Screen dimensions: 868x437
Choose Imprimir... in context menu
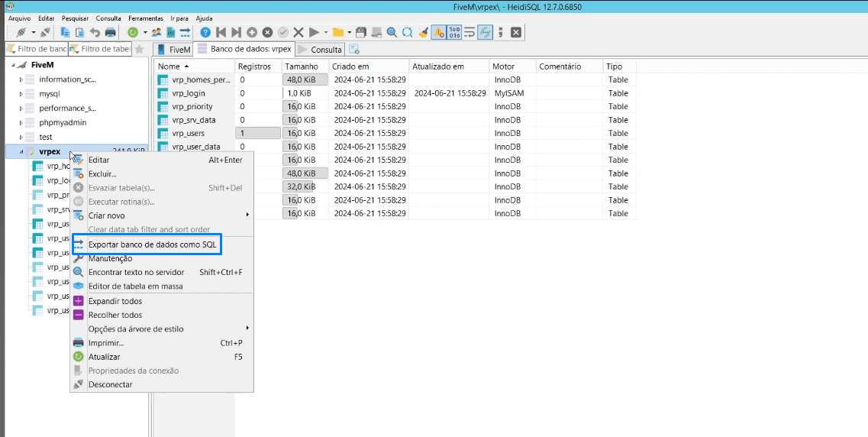coord(162,343)
